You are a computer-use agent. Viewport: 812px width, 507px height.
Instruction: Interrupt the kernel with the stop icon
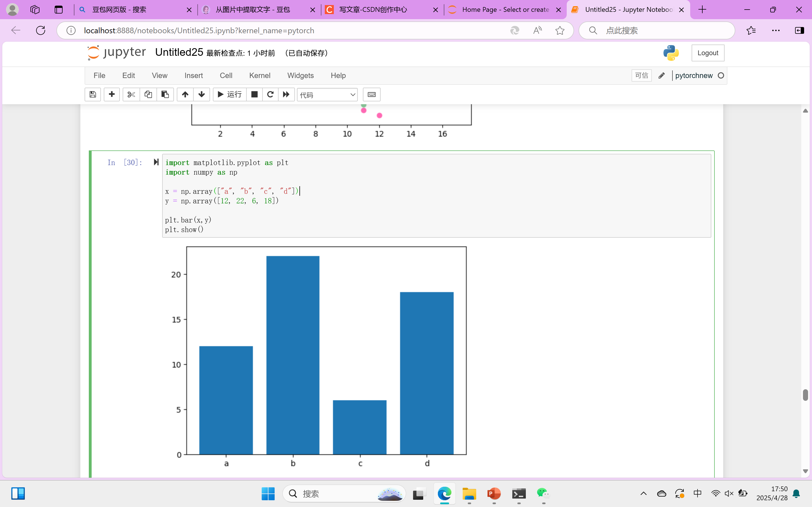254,95
